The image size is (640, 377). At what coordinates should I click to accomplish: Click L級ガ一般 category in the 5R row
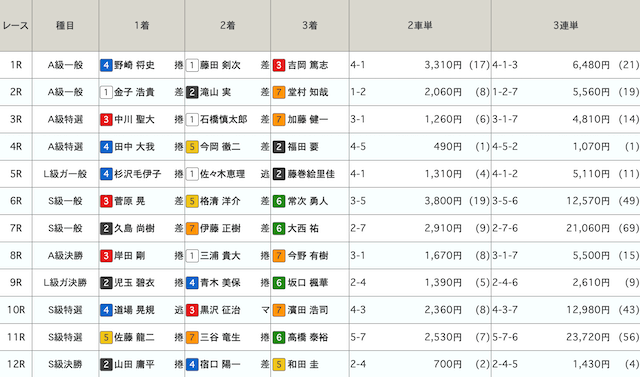tap(65, 174)
